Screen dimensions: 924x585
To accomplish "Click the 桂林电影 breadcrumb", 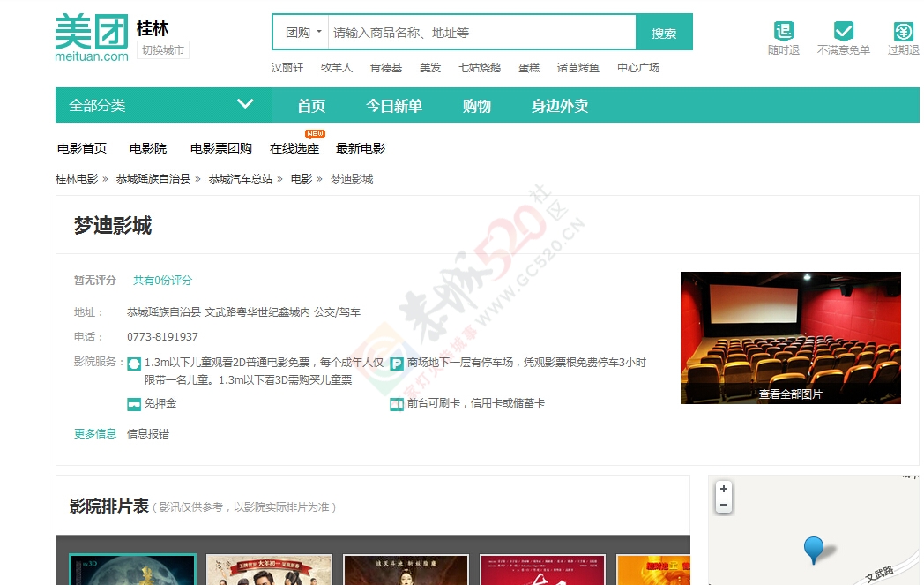I will point(77,179).
